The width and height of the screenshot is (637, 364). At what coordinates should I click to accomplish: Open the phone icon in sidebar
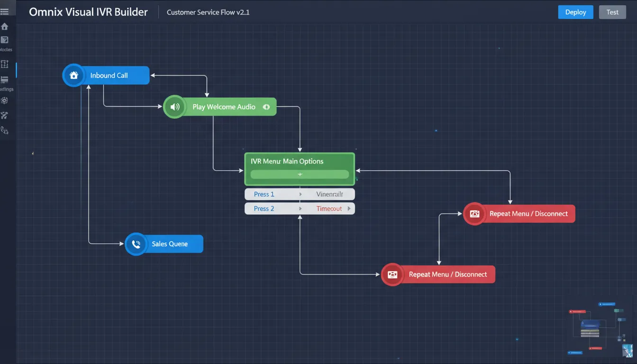click(x=5, y=130)
